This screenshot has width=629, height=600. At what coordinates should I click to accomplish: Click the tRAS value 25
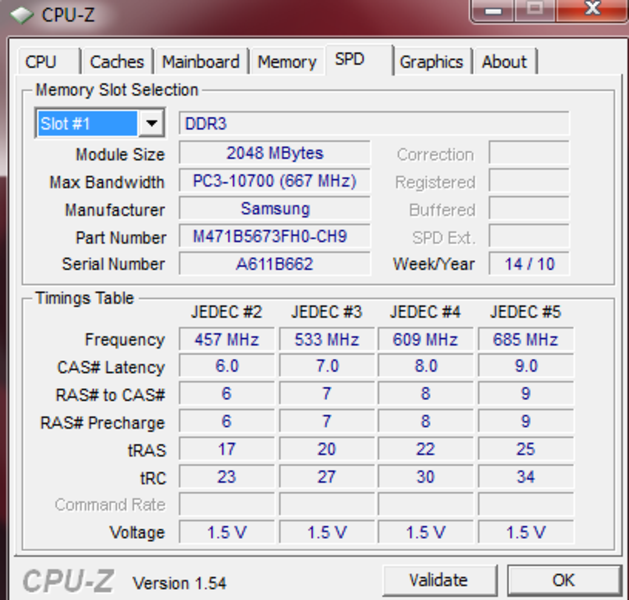[526, 449]
